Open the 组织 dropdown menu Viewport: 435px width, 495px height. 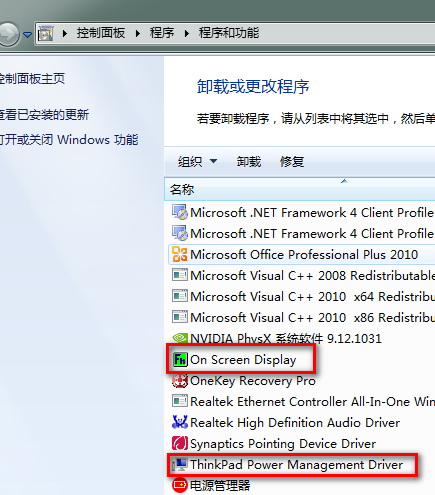pos(197,162)
